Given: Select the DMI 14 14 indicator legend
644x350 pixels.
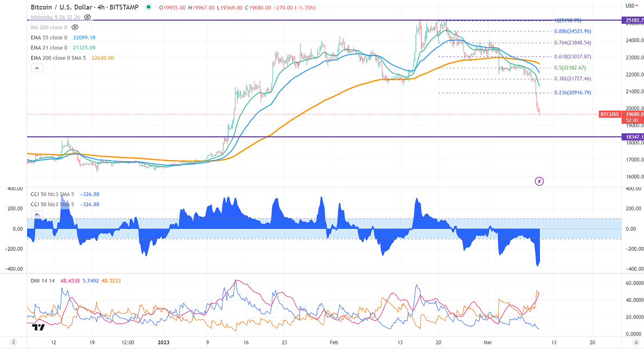Looking at the screenshot, I should 42,281.
